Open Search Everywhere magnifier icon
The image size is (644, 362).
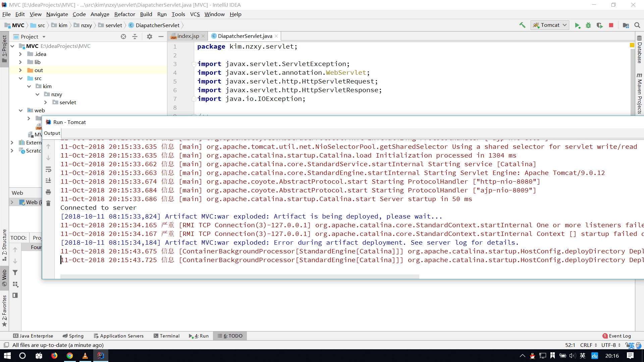(x=637, y=25)
